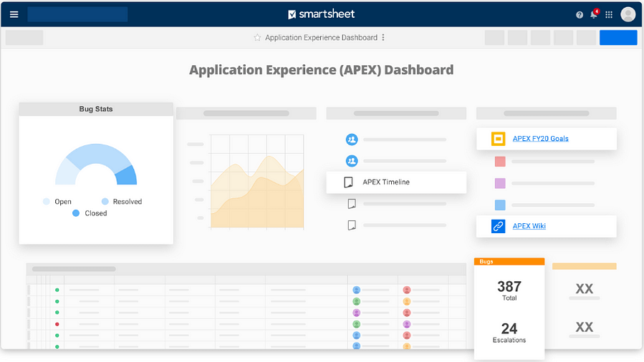The width and height of the screenshot is (644, 362).
Task: Click the blue APEX Wiki link icon
Action: pos(498,226)
